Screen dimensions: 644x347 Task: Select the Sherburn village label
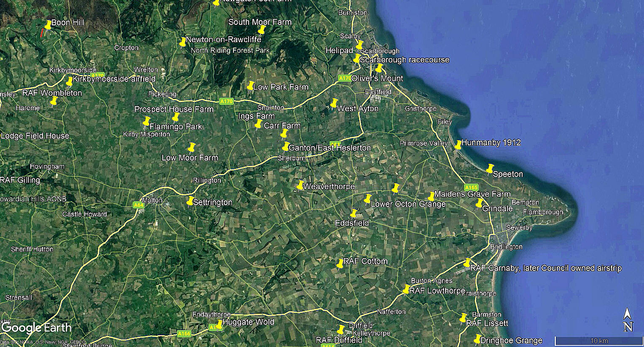pos(291,158)
